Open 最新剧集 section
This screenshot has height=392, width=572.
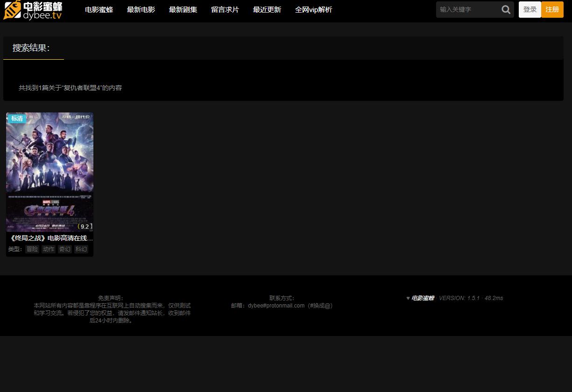coord(183,10)
